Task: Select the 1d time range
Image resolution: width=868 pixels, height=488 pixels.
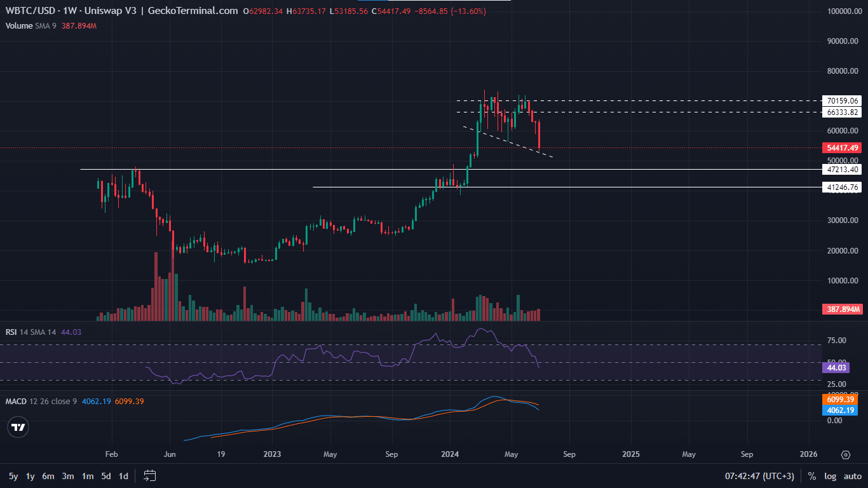Action: point(124,476)
